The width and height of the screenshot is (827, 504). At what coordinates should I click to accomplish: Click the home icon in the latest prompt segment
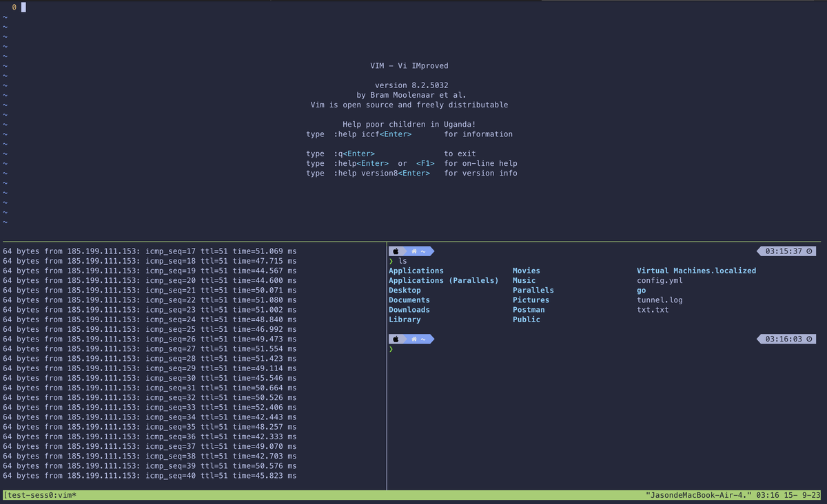(414, 339)
